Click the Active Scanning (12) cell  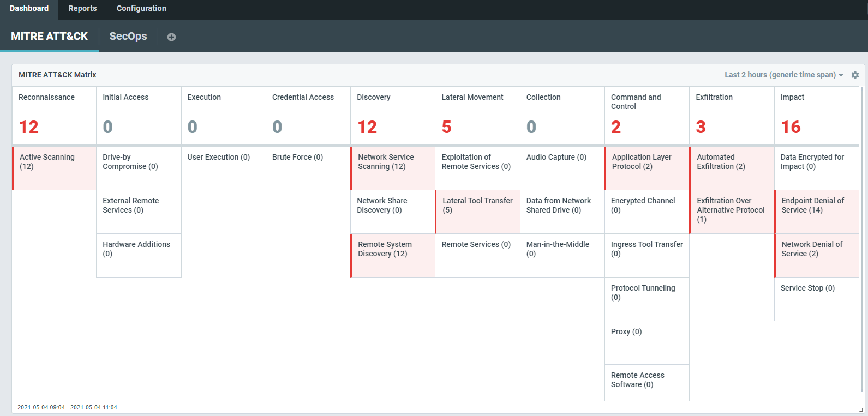(55, 168)
